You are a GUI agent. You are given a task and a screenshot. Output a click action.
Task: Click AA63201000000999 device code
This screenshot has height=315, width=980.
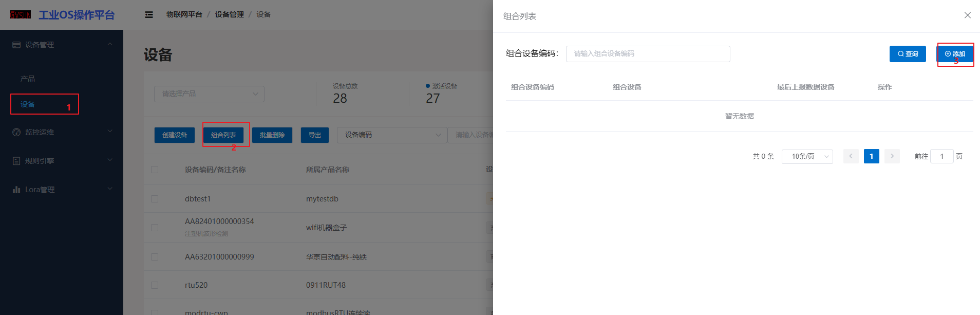tap(219, 257)
